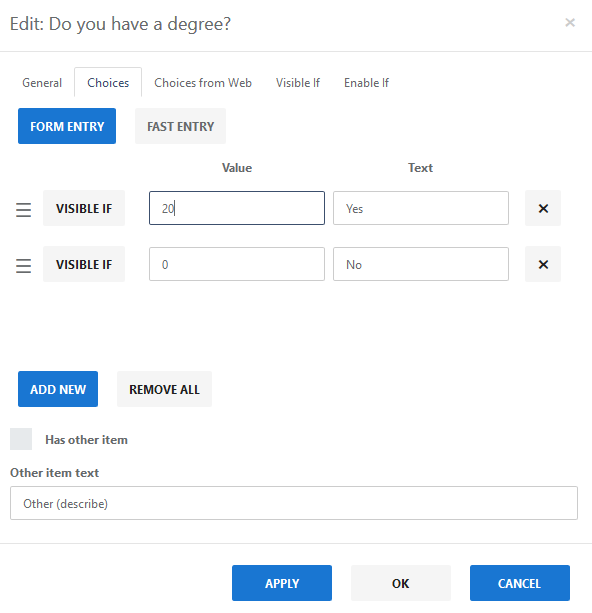Viewport: 592px width, 613px height.
Task: Switch to Fast Entry mode
Action: pyautogui.click(x=180, y=126)
